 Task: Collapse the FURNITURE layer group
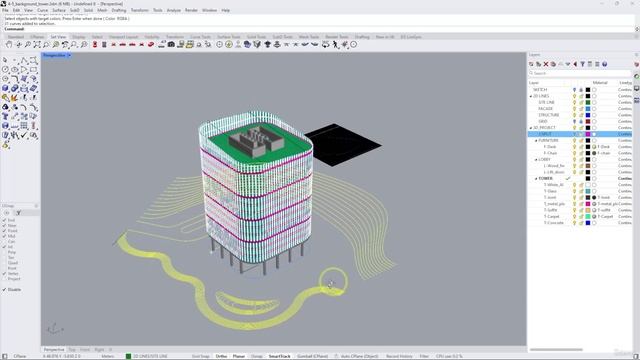pos(536,141)
